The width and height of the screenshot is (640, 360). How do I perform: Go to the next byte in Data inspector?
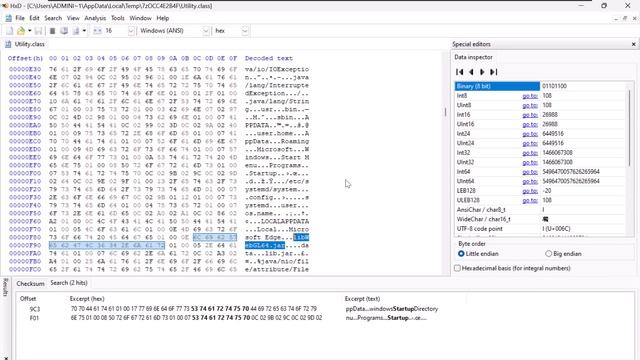(482, 72)
